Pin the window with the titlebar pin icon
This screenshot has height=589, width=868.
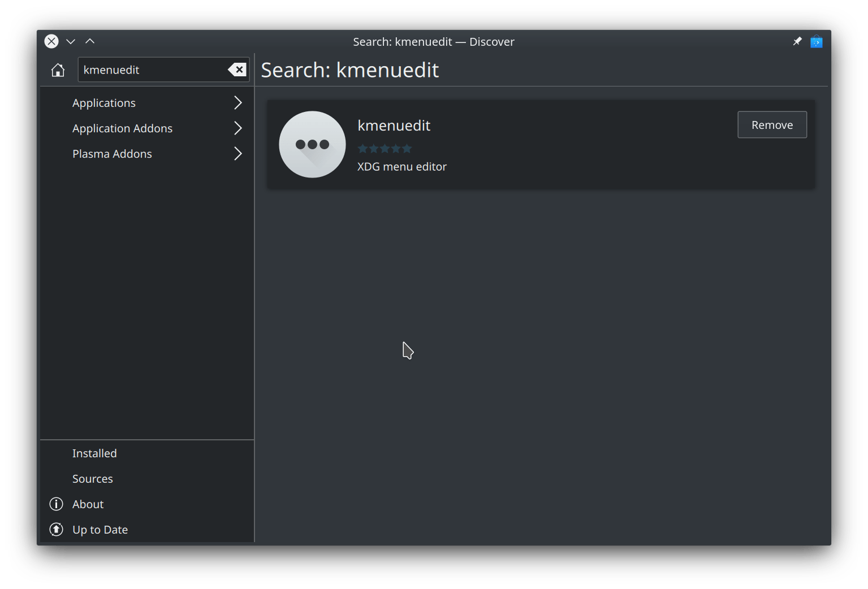(x=797, y=41)
